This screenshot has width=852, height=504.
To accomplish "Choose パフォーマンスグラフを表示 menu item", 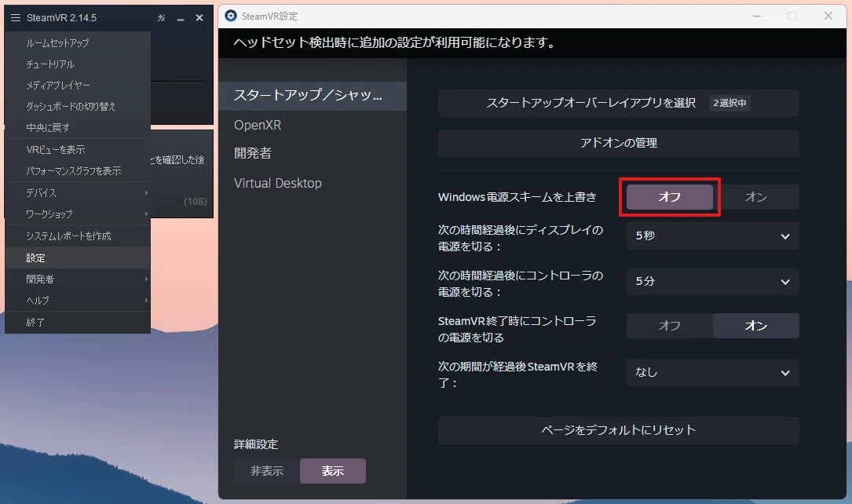I will (77, 170).
